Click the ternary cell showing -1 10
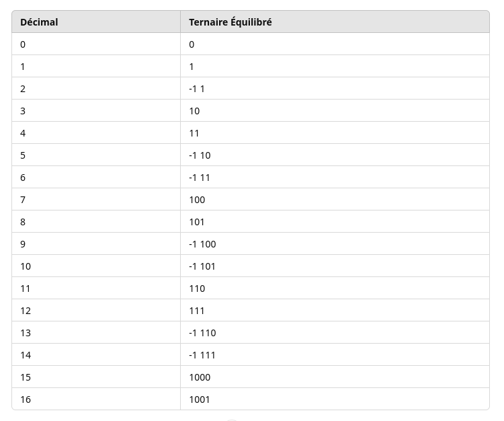The height and width of the screenshot is (421, 504). click(335, 155)
